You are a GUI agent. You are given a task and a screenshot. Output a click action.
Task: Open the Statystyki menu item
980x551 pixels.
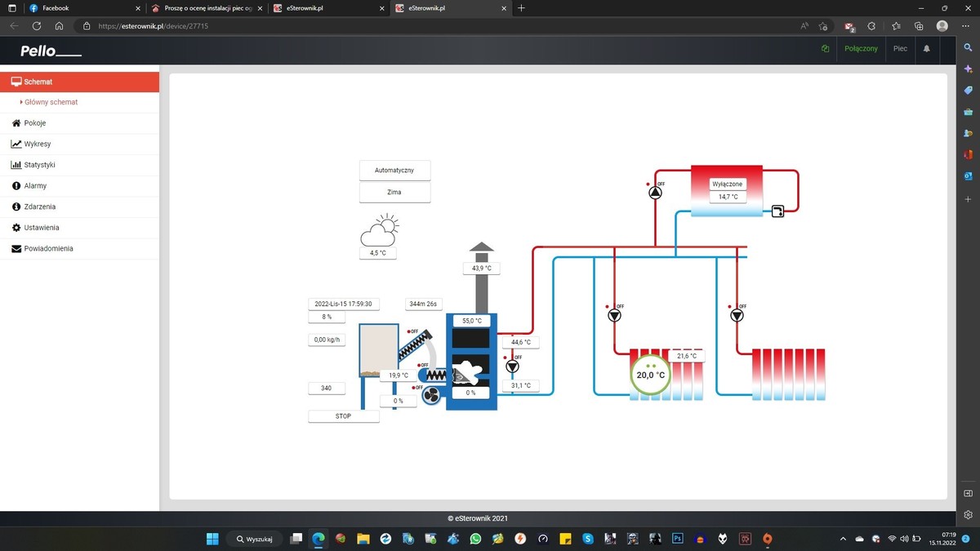[x=39, y=165]
